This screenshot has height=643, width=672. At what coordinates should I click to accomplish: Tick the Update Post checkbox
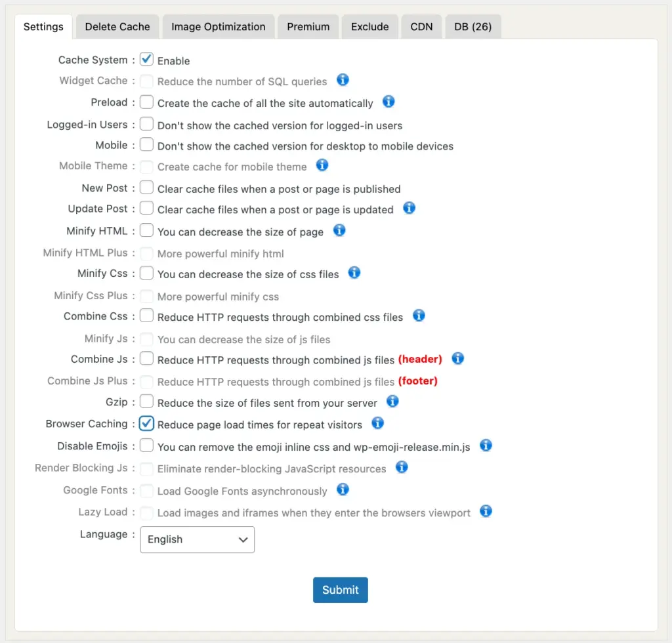(146, 208)
